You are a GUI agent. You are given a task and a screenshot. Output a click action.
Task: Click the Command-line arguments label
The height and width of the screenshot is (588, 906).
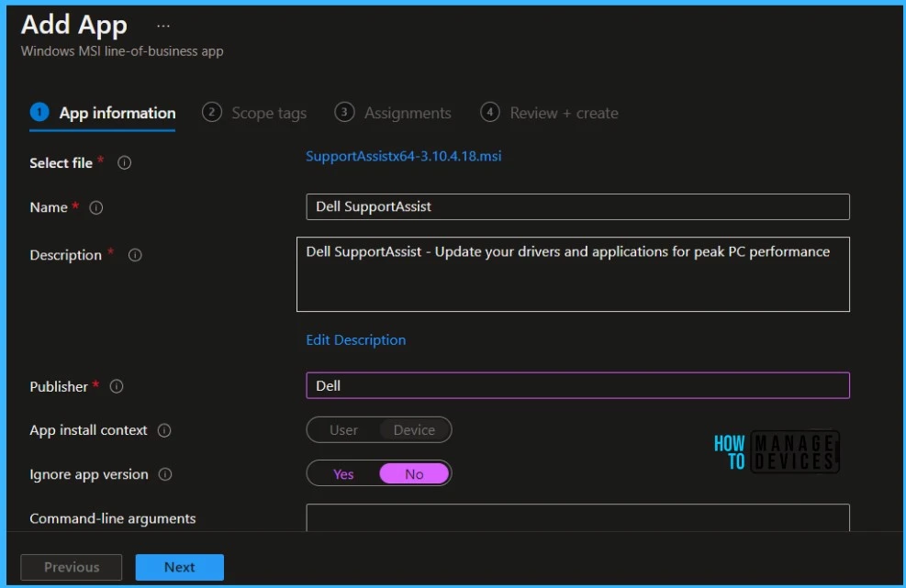(113, 518)
